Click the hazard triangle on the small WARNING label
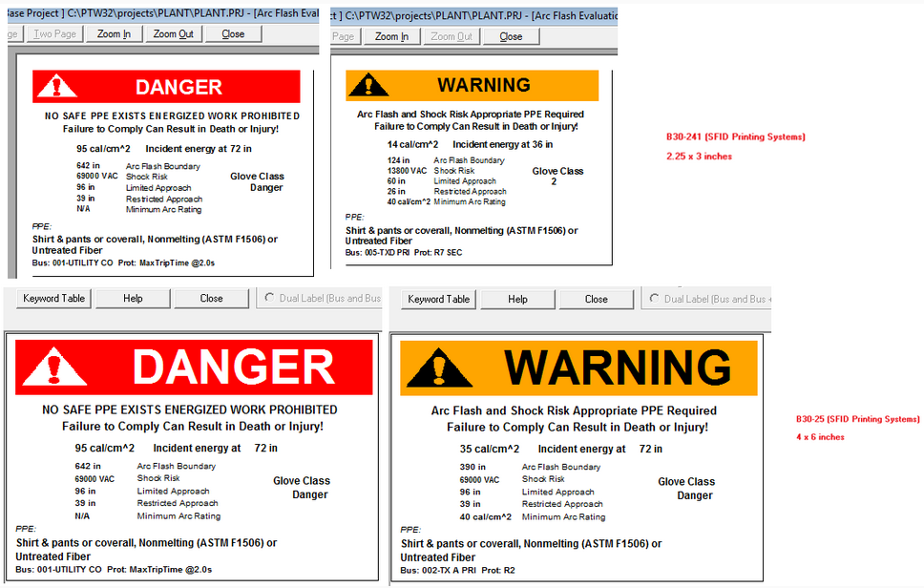924x588 pixels. [x=368, y=85]
